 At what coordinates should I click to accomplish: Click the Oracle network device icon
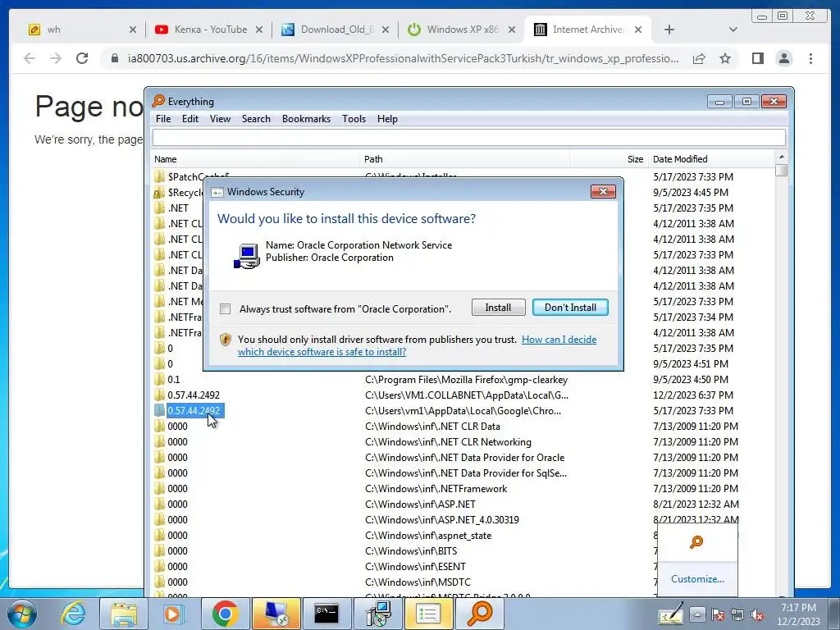pos(247,257)
